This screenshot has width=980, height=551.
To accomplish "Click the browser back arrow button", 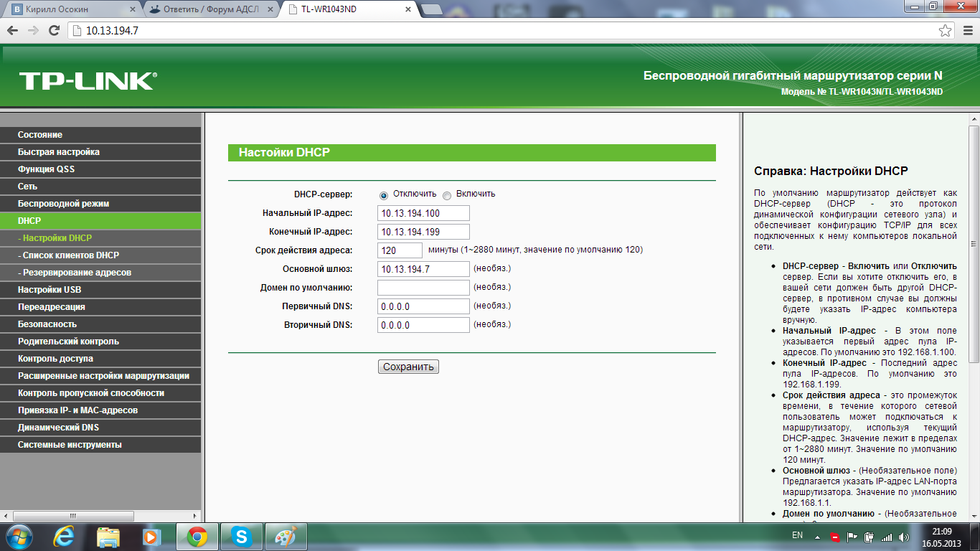I will [x=13, y=30].
